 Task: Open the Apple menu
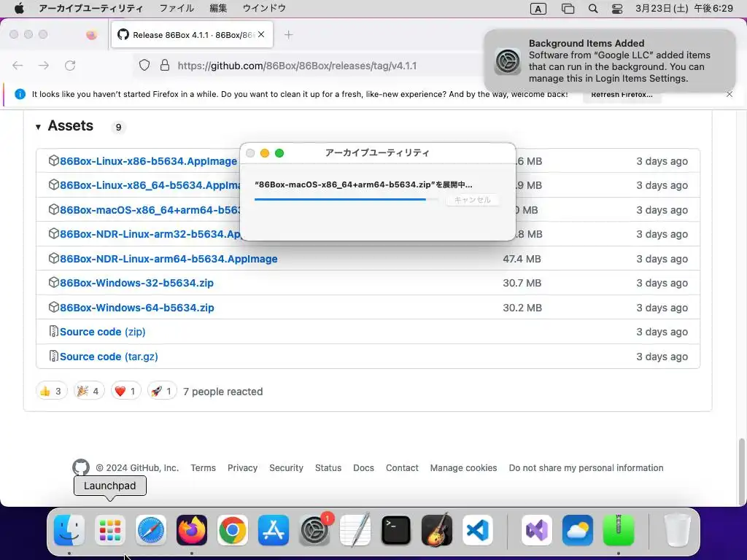pyautogui.click(x=19, y=8)
